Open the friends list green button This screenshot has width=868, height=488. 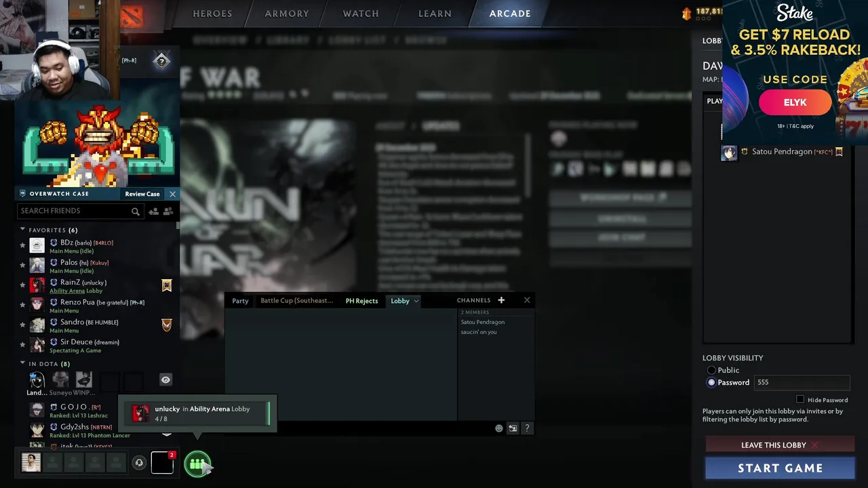(x=197, y=464)
